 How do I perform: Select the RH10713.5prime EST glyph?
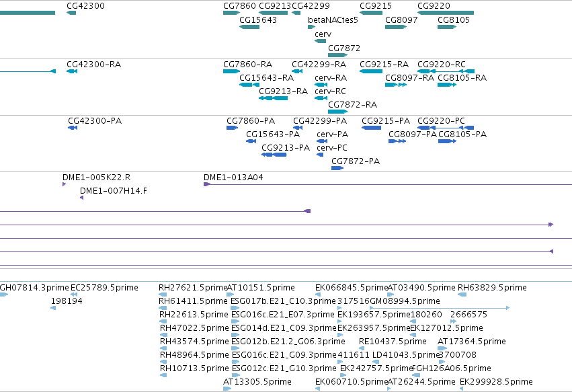tap(163, 375)
